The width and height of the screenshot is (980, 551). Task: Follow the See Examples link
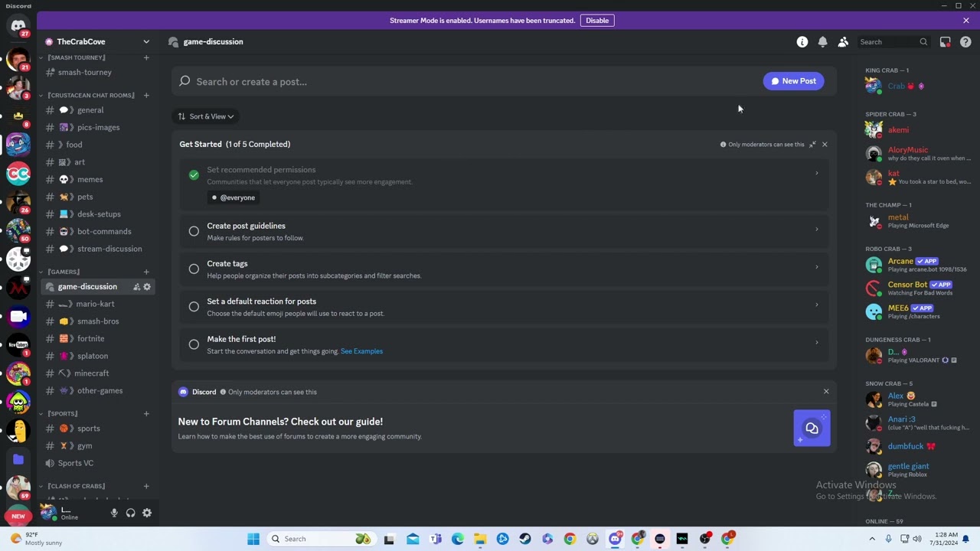tap(361, 351)
